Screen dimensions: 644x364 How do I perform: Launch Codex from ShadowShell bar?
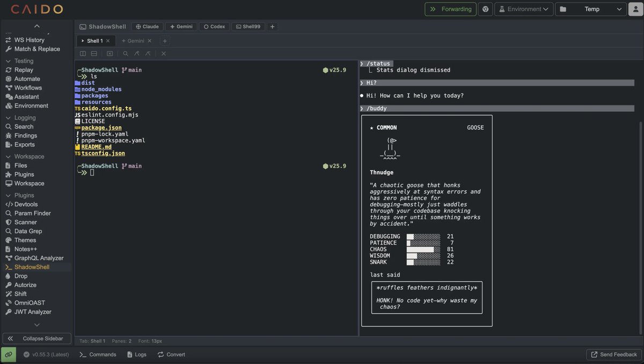tap(214, 26)
